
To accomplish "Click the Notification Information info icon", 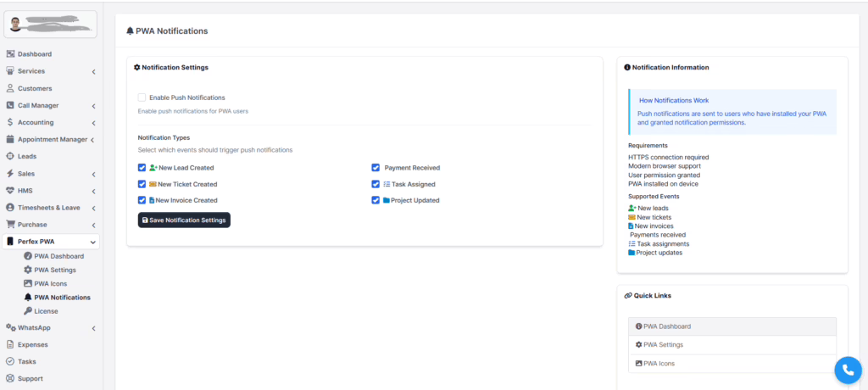I will click(627, 68).
